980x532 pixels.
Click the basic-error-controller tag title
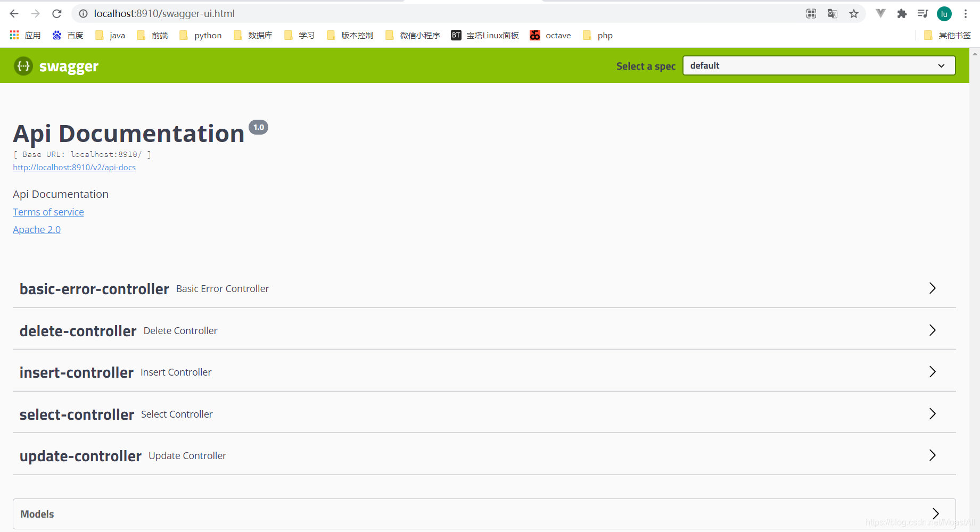(94, 289)
